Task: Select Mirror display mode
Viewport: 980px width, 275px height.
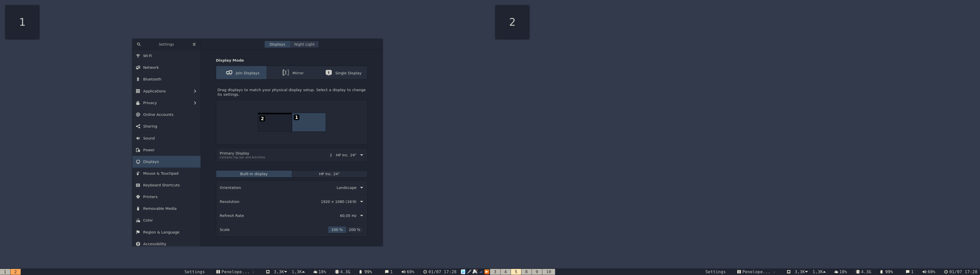Action: [x=293, y=73]
